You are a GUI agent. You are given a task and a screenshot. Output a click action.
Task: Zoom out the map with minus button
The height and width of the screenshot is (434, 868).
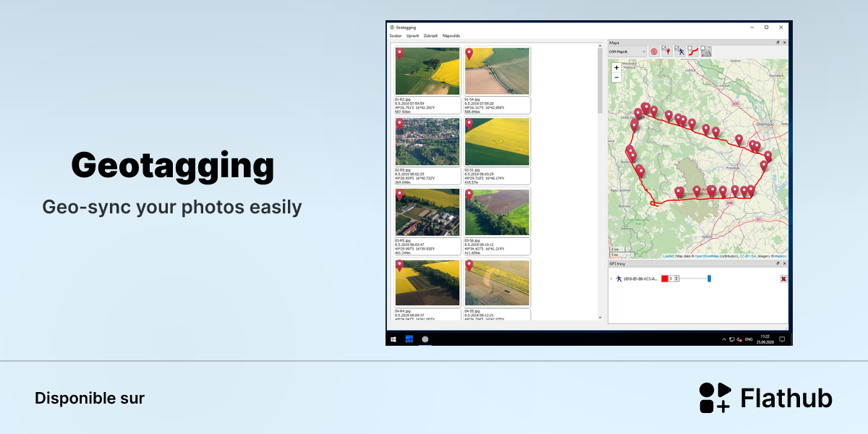pyautogui.click(x=616, y=77)
